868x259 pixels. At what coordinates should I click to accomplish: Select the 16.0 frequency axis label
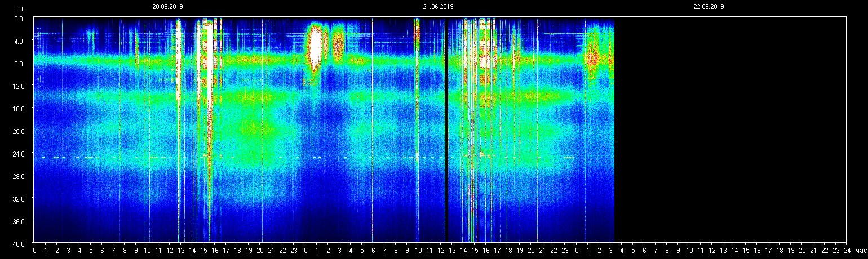[x=19, y=108]
